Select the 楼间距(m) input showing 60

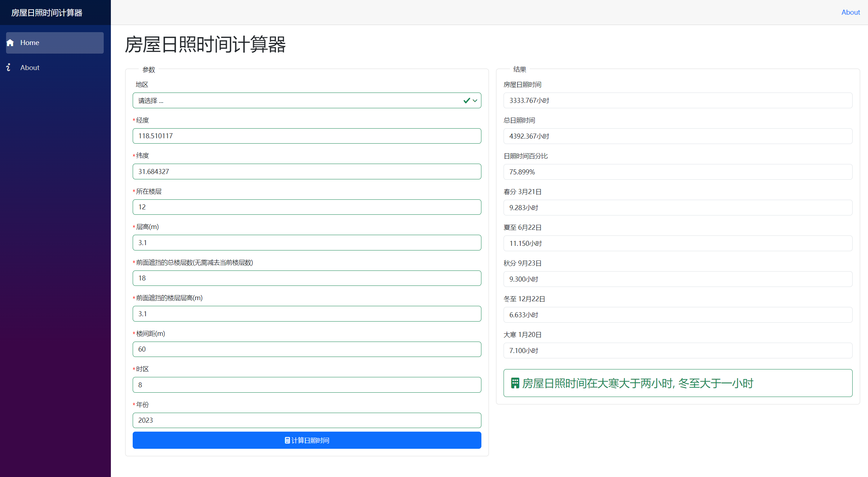pyautogui.click(x=307, y=349)
